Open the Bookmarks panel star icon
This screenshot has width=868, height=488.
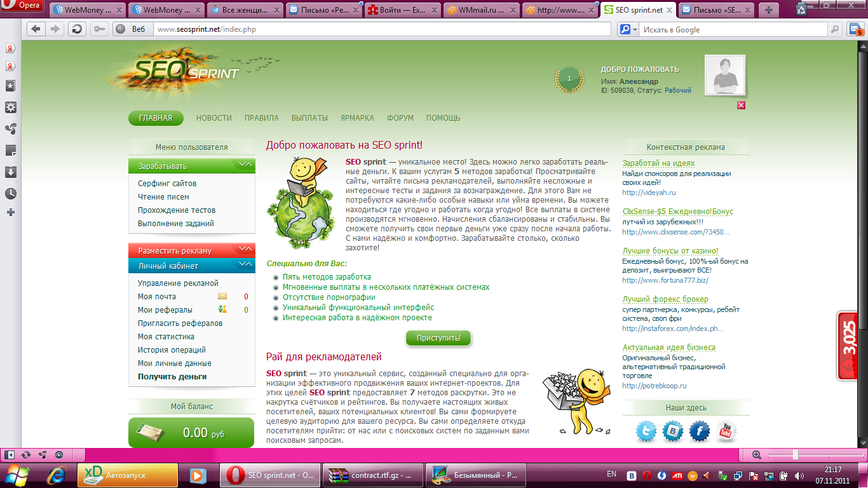(11, 85)
